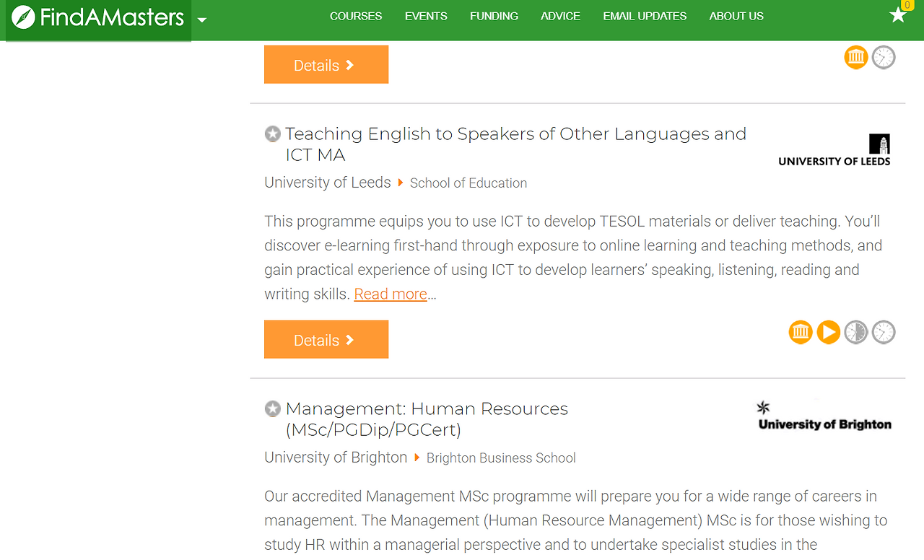
Task: Select FUNDING in the navigation bar
Action: point(494,16)
